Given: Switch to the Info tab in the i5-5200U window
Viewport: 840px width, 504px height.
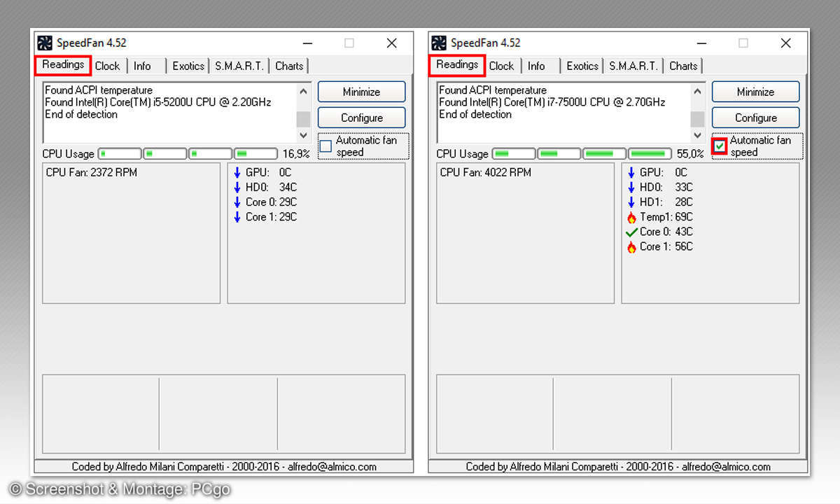Looking at the screenshot, I should [x=142, y=66].
